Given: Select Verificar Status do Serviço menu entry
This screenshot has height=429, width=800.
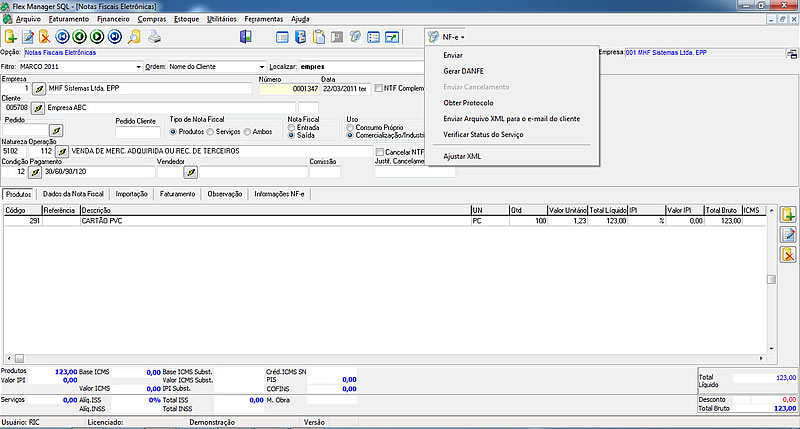Looking at the screenshot, I should click(484, 134).
